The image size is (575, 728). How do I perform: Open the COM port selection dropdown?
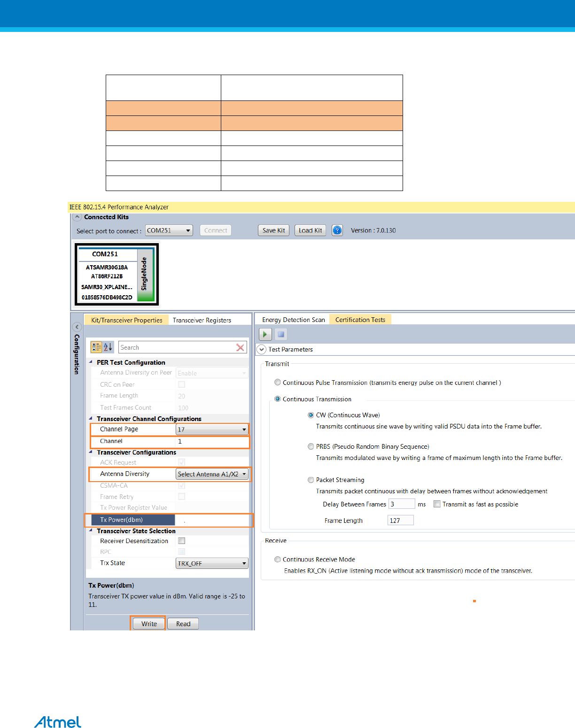(x=169, y=230)
